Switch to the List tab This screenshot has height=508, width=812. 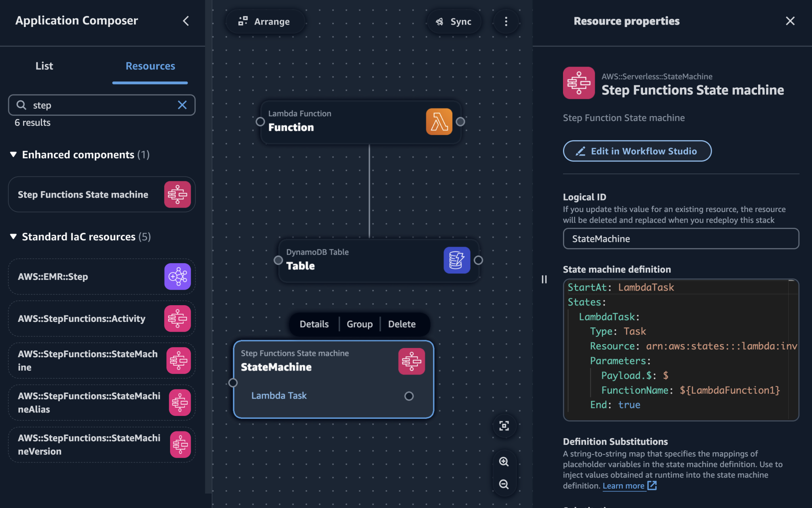point(44,66)
